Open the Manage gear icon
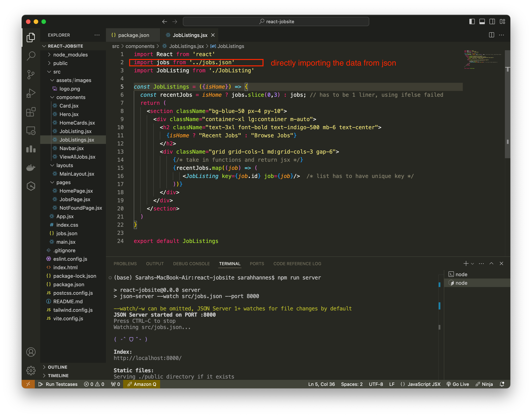Viewport: 532px width, 417px height. 31,370
